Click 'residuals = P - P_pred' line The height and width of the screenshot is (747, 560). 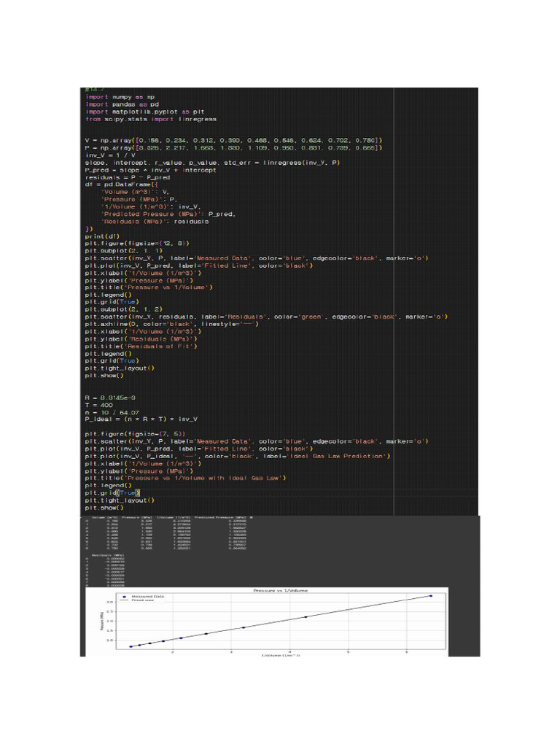tap(128, 177)
